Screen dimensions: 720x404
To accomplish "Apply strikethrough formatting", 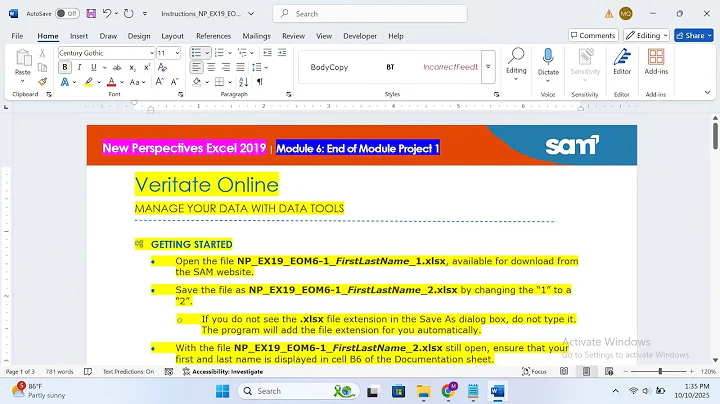I will click(117, 67).
